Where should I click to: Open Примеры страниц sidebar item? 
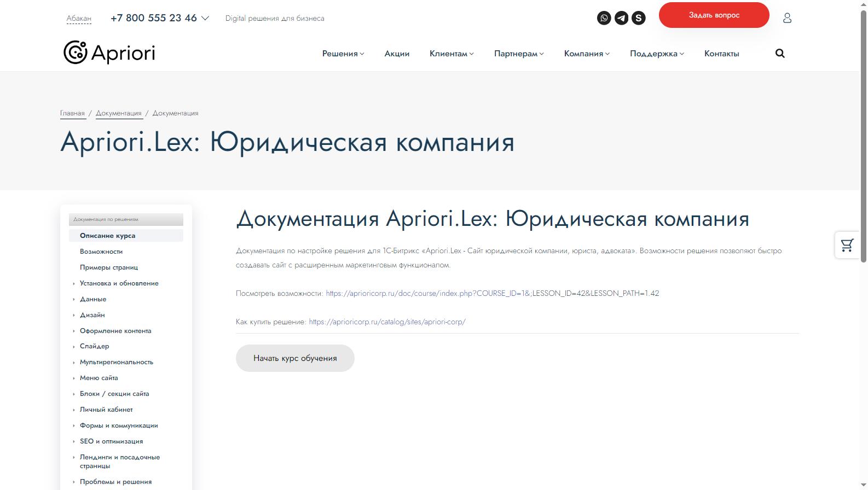[109, 267]
